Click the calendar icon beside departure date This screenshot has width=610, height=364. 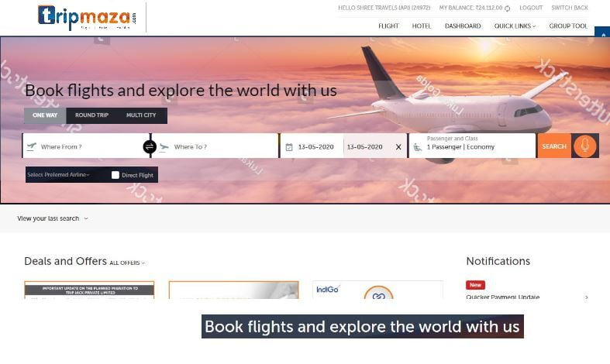[x=289, y=147]
